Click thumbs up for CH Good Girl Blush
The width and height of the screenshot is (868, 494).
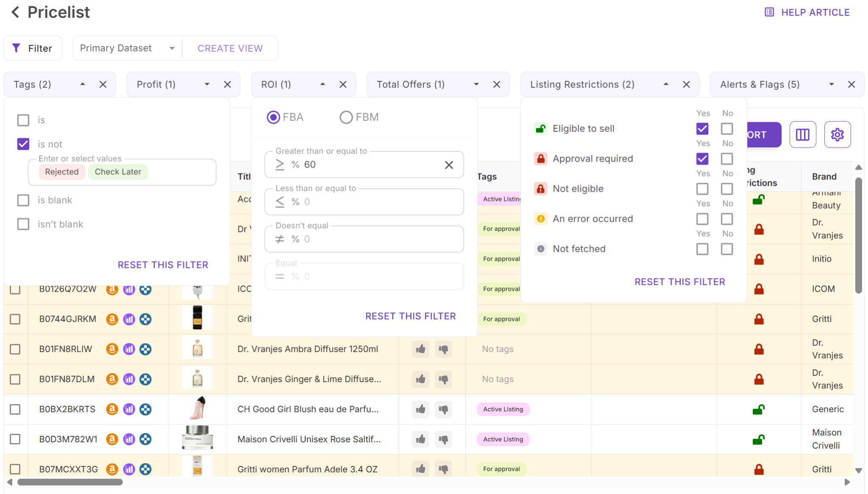click(x=420, y=409)
